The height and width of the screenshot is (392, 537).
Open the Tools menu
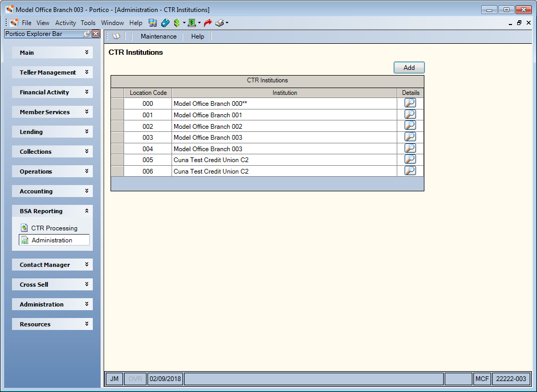[88, 23]
